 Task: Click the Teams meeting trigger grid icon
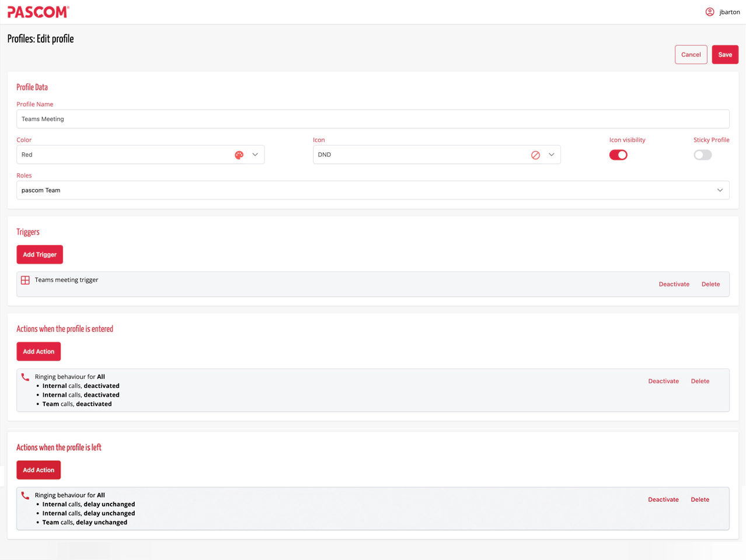[25, 280]
